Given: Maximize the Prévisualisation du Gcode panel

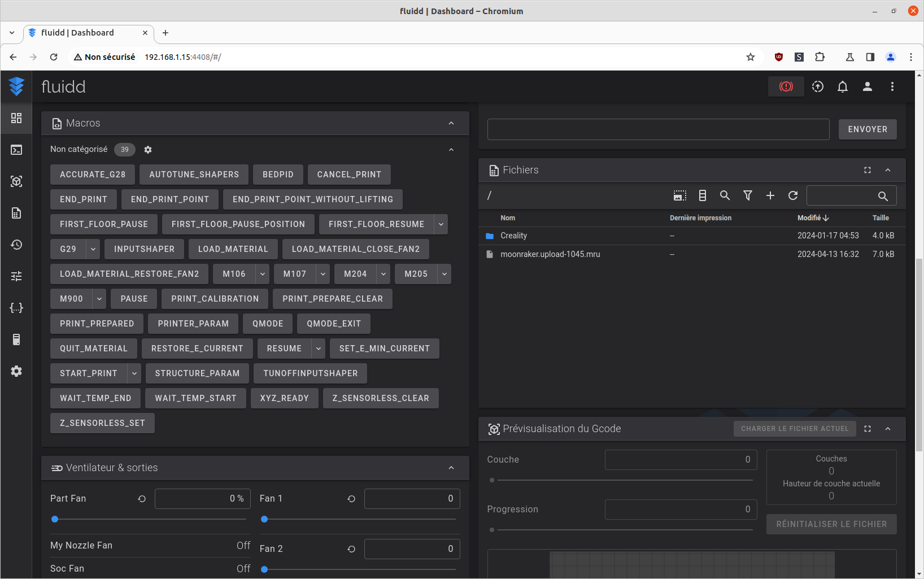Looking at the screenshot, I should (868, 429).
